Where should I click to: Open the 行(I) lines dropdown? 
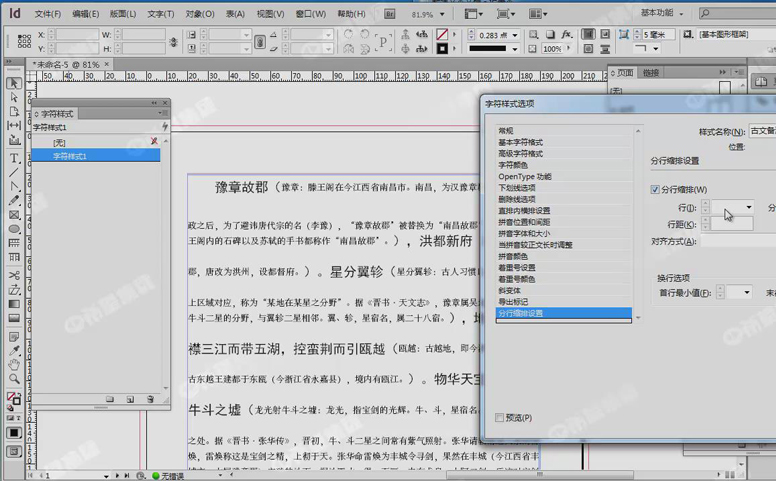coord(748,207)
